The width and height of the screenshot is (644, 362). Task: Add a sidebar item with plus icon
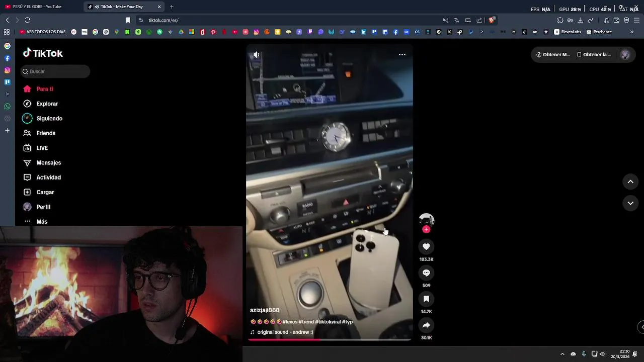[x=7, y=131]
